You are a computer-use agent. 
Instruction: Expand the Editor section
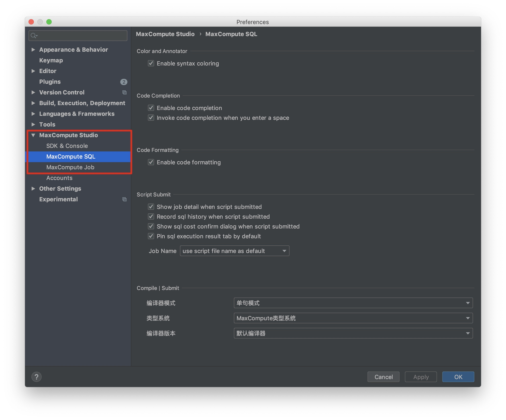tap(33, 71)
